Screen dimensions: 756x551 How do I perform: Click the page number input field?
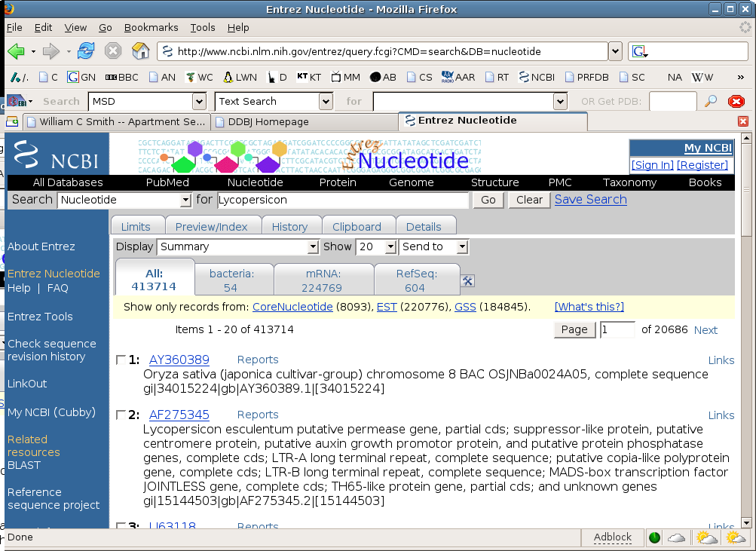[x=617, y=329]
